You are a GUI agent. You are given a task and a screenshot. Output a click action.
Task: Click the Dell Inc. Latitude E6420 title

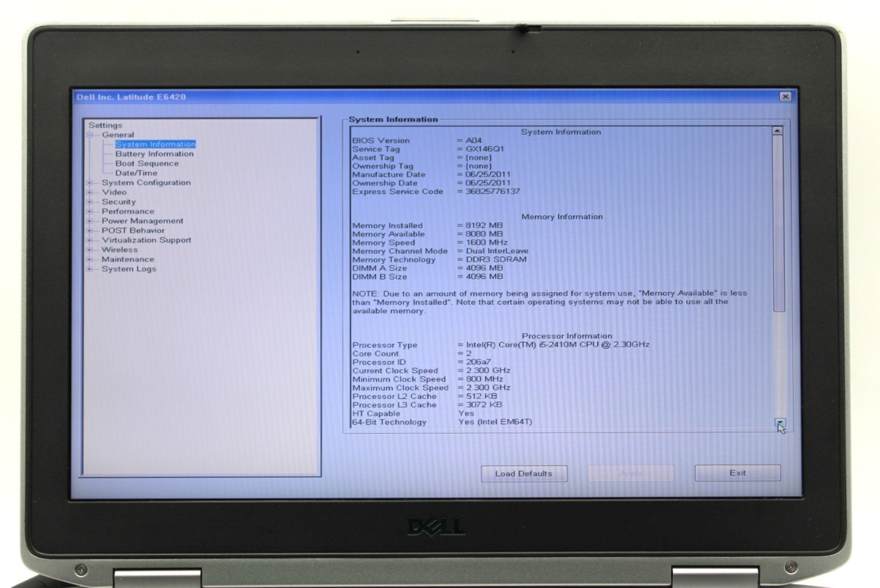coord(131,97)
